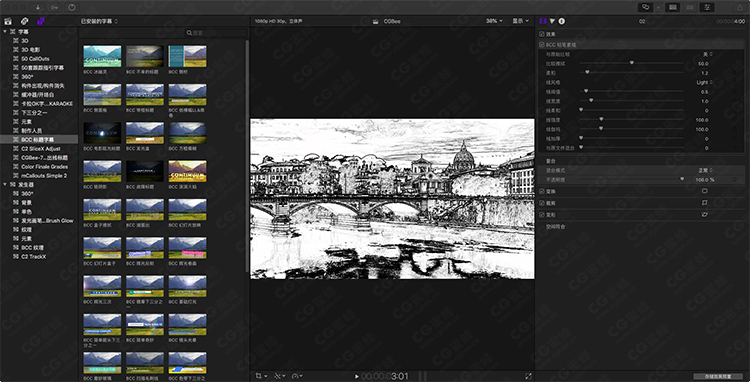Show the background tasks circle button
Screen dimensions: 750x382
(x=72, y=7)
